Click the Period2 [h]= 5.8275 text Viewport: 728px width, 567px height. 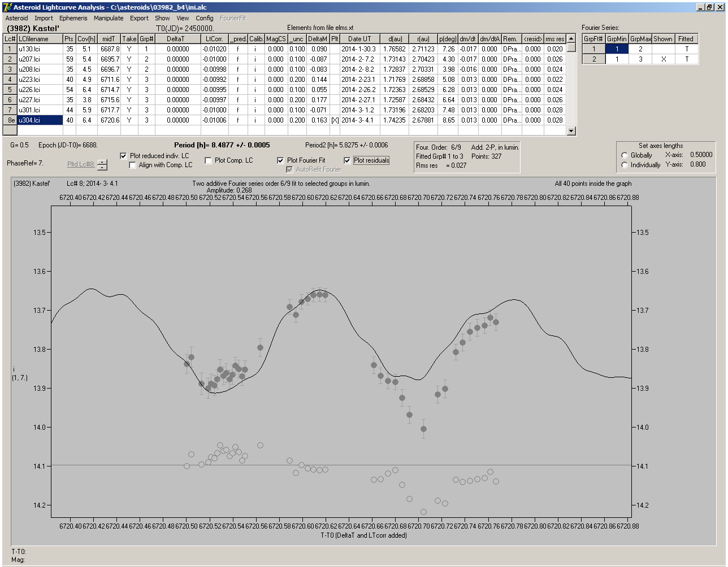346,145
